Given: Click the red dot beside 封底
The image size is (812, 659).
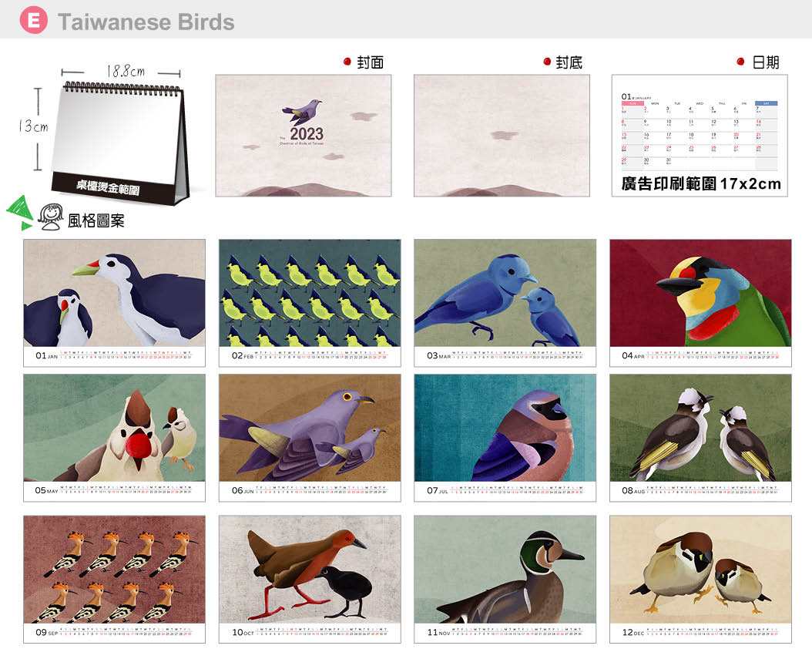Looking at the screenshot, I should coord(547,62).
